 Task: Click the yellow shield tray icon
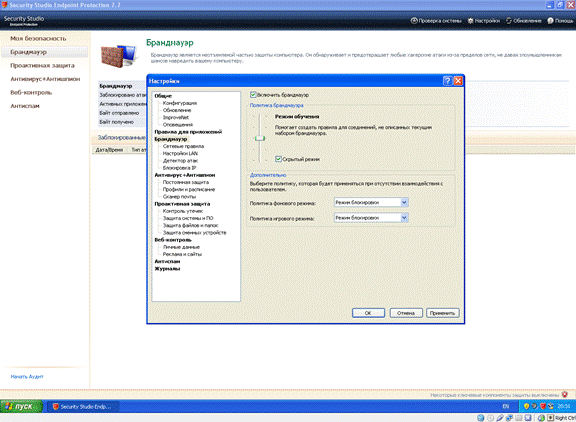pos(526,406)
